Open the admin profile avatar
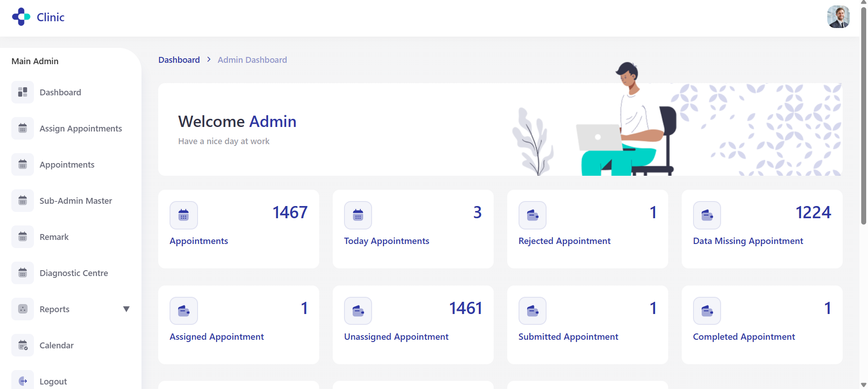Viewport: 868px width, 389px height. click(x=838, y=17)
